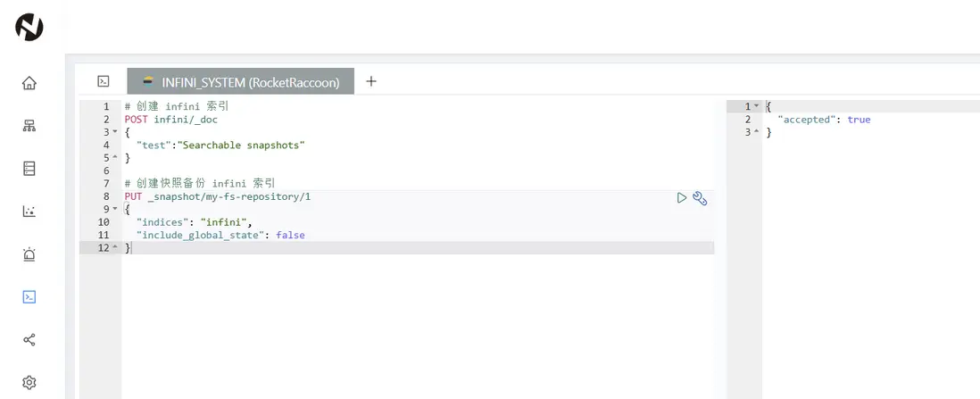The width and height of the screenshot is (980, 399).
Task: Open the alerting siren sidebar icon
Action: tap(29, 254)
